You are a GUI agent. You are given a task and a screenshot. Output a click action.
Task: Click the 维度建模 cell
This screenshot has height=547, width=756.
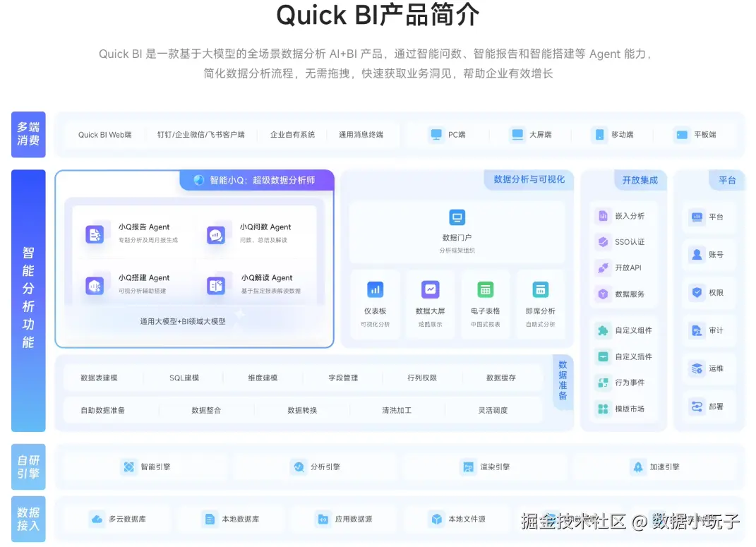(x=263, y=378)
